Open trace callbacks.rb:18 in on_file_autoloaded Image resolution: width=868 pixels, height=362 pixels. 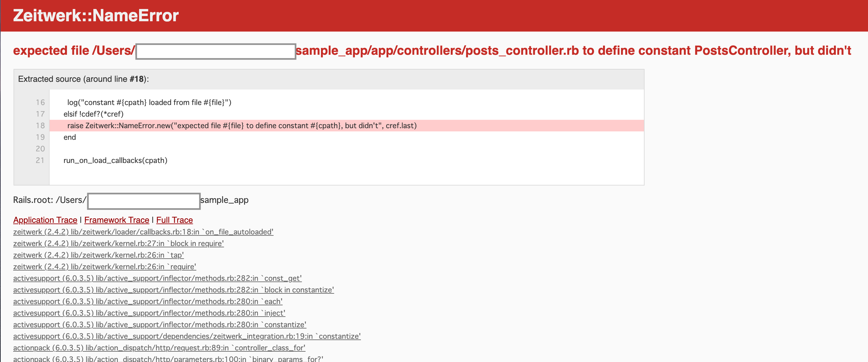coord(143,232)
